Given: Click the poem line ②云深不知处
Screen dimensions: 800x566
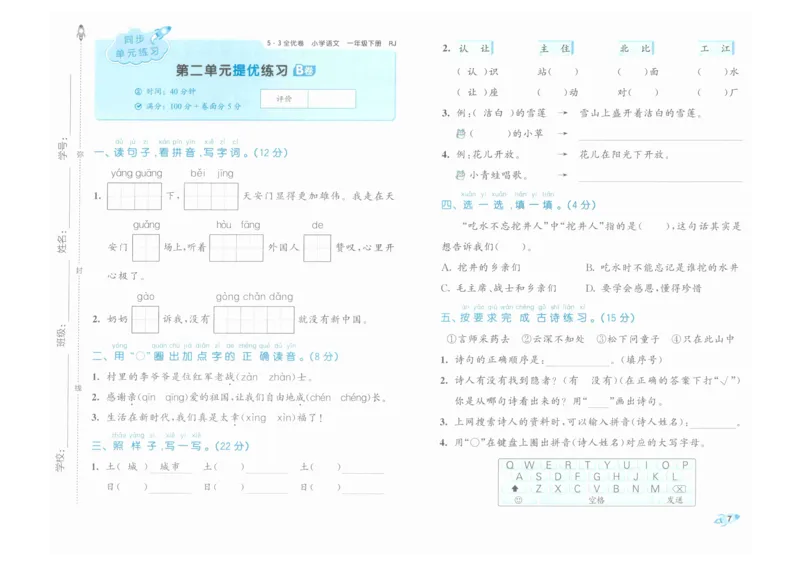Looking at the screenshot, I should click(x=553, y=339).
